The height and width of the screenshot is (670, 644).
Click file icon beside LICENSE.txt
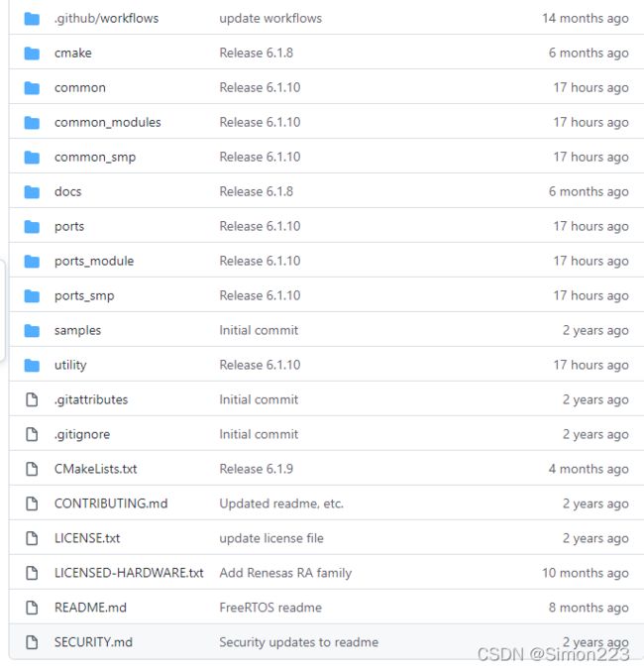pyautogui.click(x=32, y=538)
